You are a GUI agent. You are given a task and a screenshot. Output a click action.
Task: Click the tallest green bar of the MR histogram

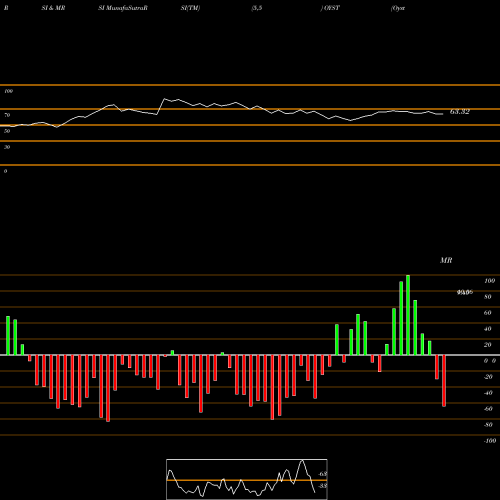tap(408, 315)
